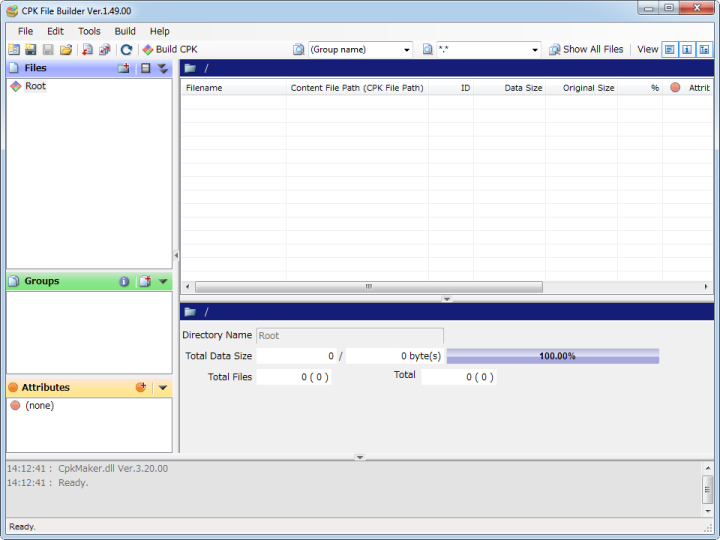This screenshot has width=720, height=540.
Task: Expand the Groups panel dropdown arrow
Action: tap(163, 281)
